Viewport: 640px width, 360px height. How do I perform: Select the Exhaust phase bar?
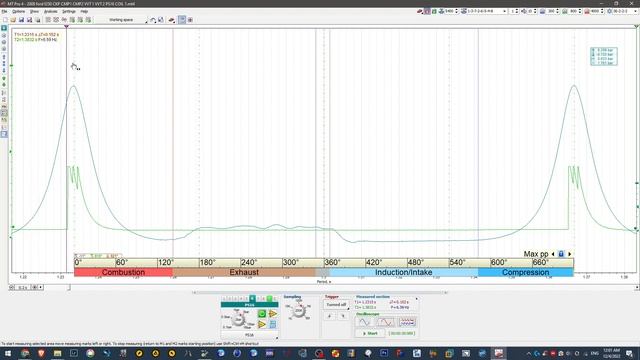pos(244,272)
